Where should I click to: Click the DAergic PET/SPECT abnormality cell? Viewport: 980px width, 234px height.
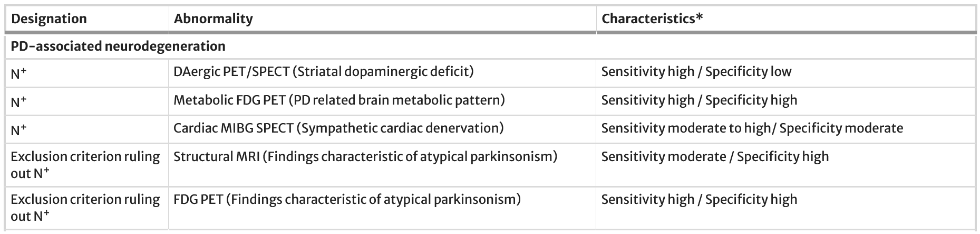pos(323,71)
